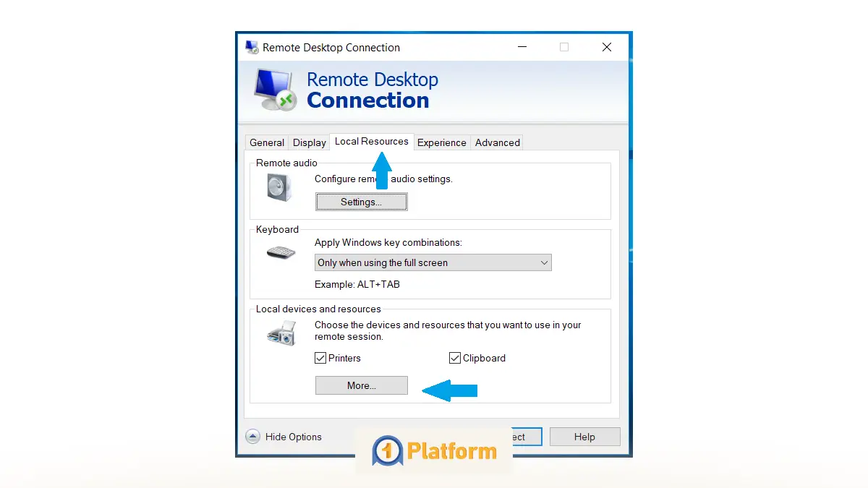Open remote audio Settings
The image size is (868, 488).
[361, 202]
